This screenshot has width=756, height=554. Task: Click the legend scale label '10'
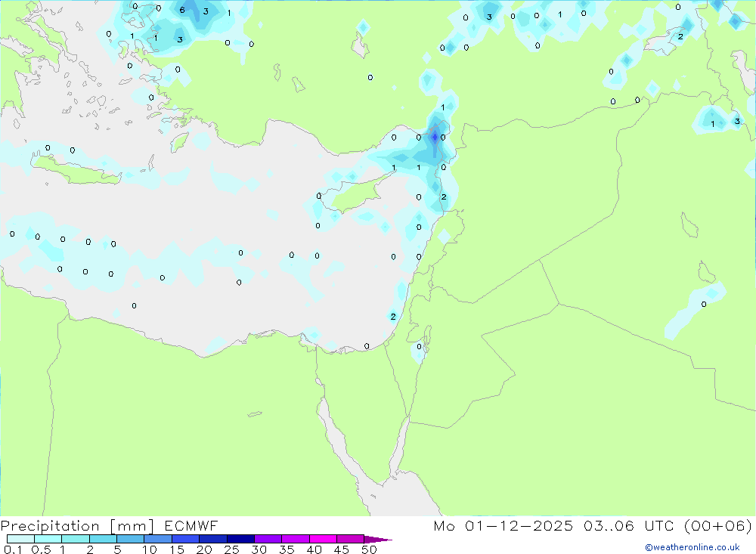(x=150, y=549)
